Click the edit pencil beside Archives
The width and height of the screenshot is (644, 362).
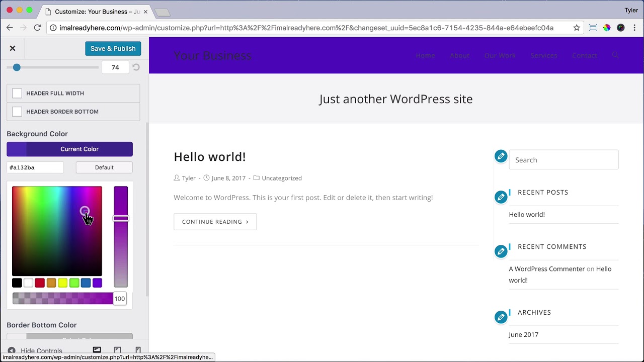[x=501, y=317]
